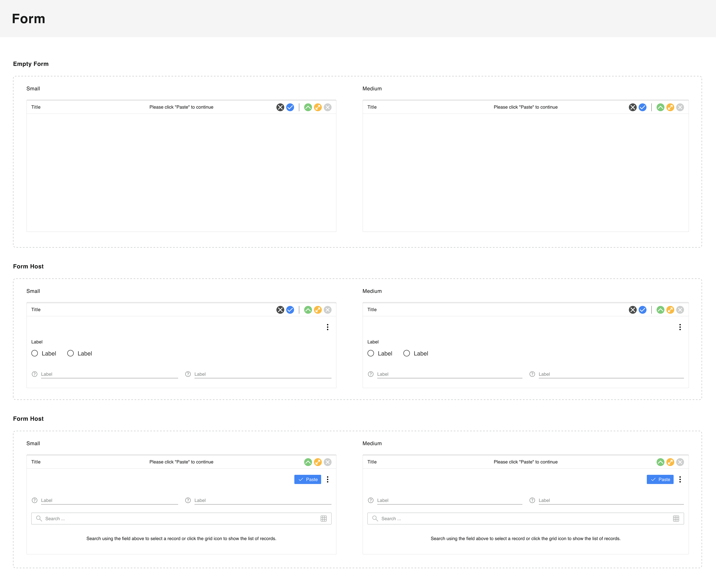Screen dimensions: 716x588
Task: Focus second Label input in Paste Form Host Small panel
Action: click(x=263, y=501)
